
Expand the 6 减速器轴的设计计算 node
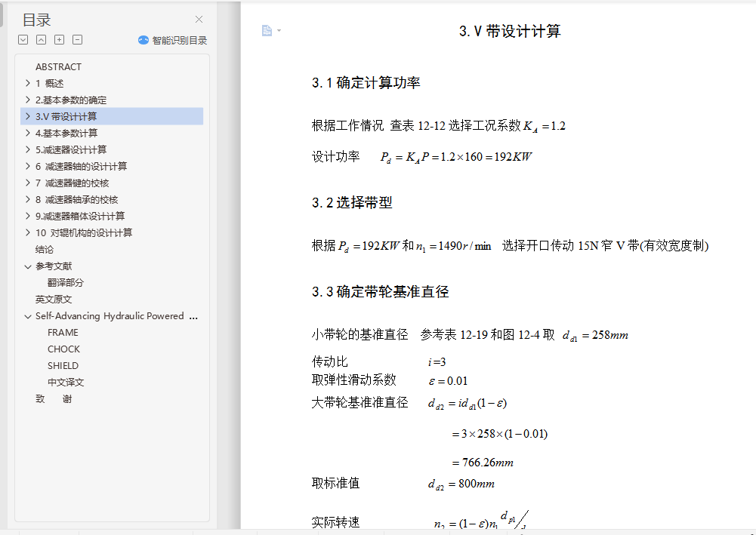pos(28,166)
